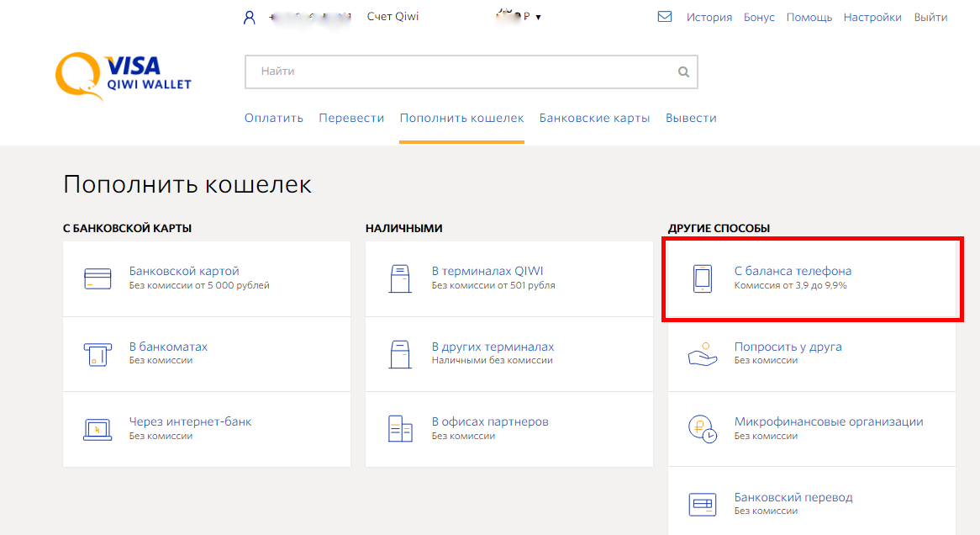Open the Настройки settings link
This screenshot has width=980, height=535.
[872, 18]
